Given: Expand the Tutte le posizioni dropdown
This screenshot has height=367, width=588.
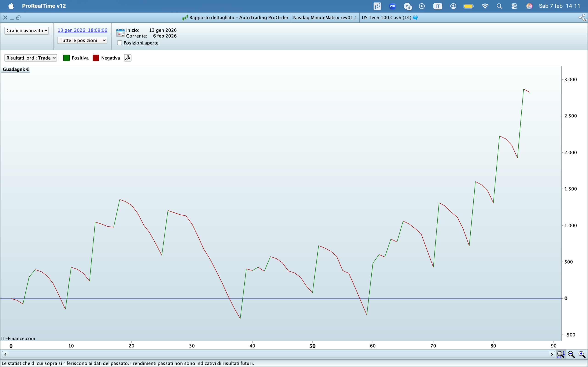Looking at the screenshot, I should (82, 40).
